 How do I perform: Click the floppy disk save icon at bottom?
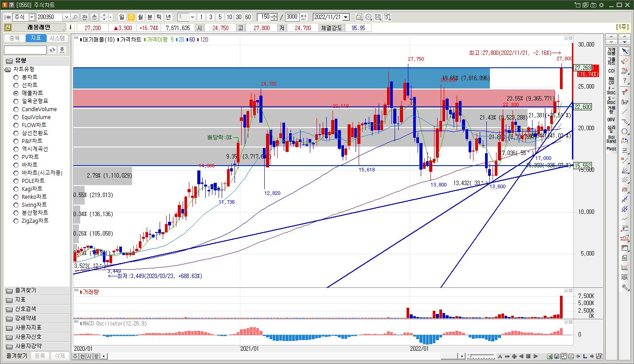click(x=557, y=356)
